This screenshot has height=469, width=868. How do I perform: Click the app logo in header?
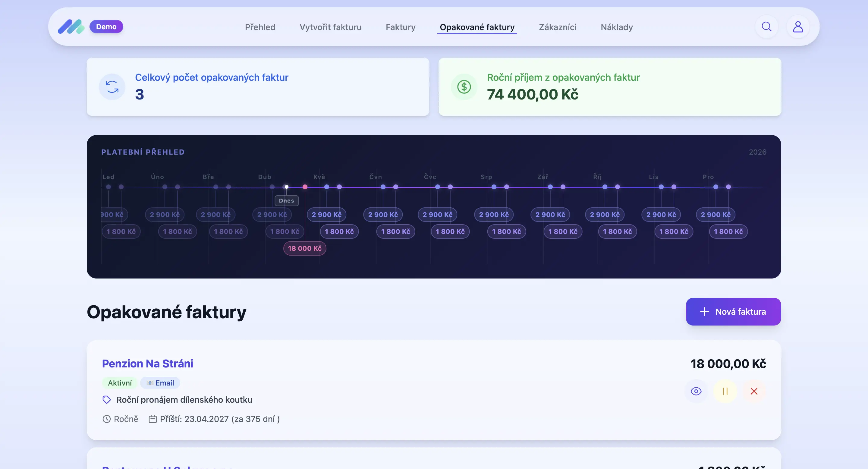[71, 27]
